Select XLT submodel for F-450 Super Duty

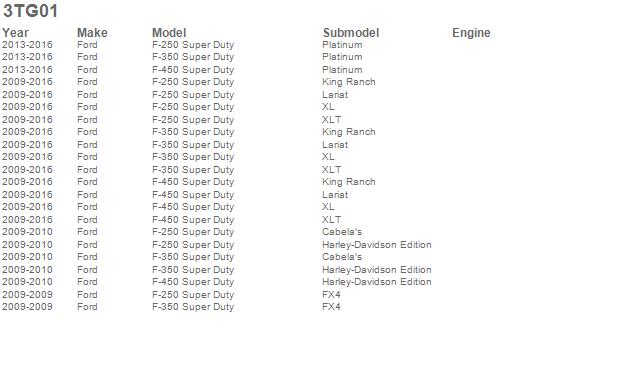(x=332, y=220)
